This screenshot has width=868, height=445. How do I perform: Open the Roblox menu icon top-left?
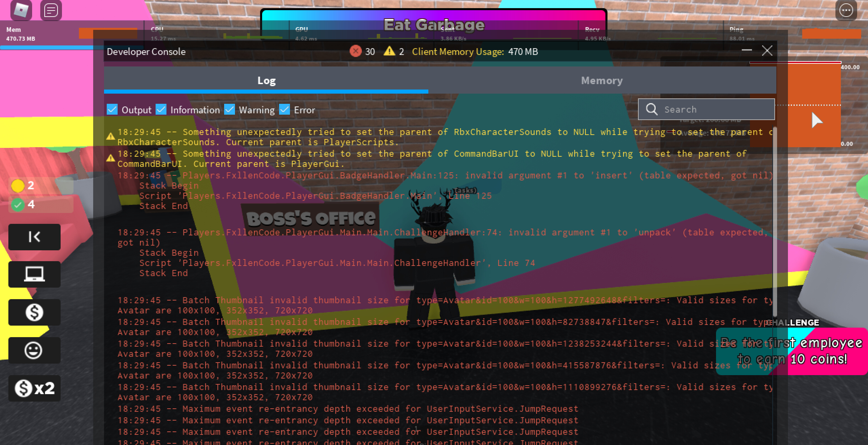click(x=21, y=10)
